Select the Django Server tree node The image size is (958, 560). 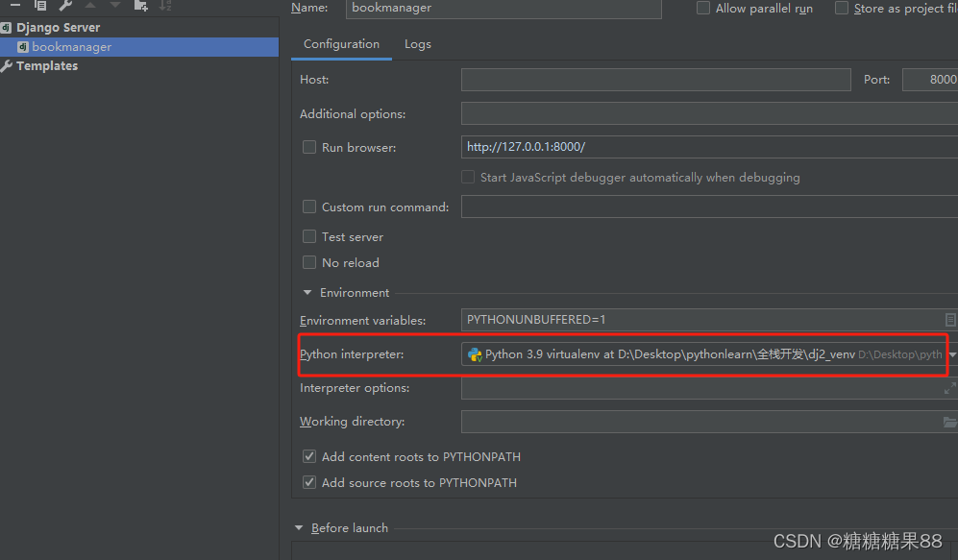pos(58,28)
